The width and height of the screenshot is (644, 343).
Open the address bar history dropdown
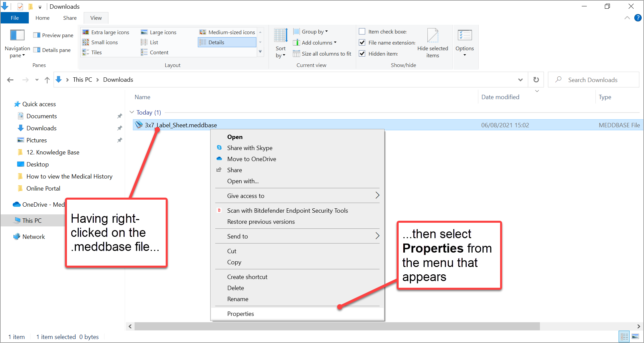[x=520, y=80]
